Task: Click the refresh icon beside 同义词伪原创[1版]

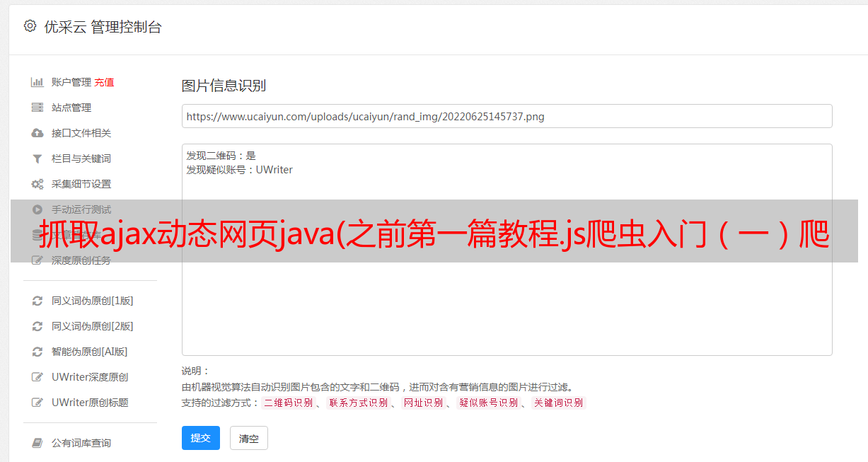Action: (37, 301)
